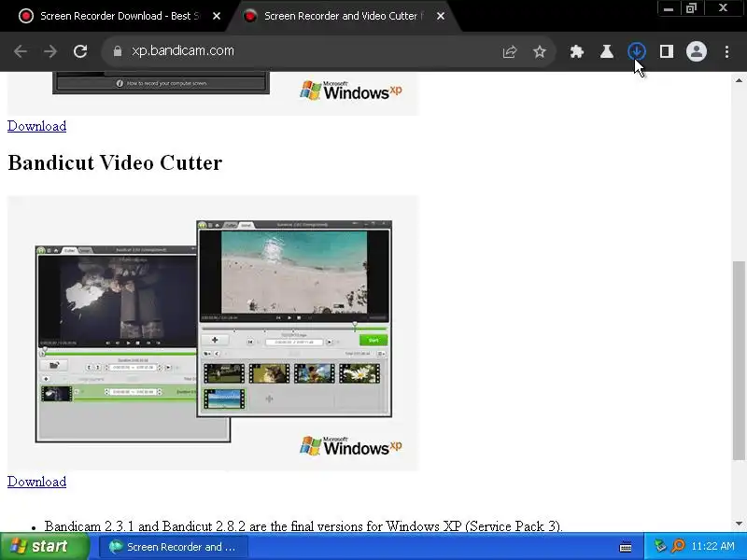The height and width of the screenshot is (560, 747).
Task: Click the network tray icon
Action: click(660, 546)
